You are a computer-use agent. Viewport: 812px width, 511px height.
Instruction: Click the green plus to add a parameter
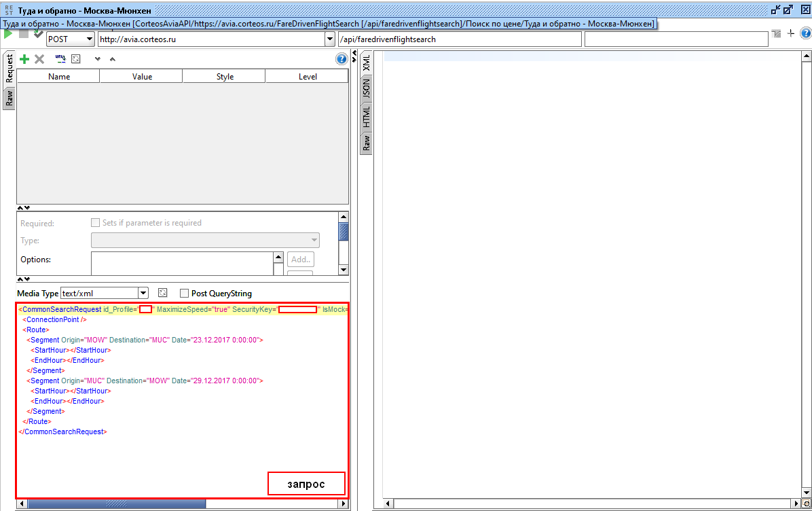pyautogui.click(x=24, y=59)
